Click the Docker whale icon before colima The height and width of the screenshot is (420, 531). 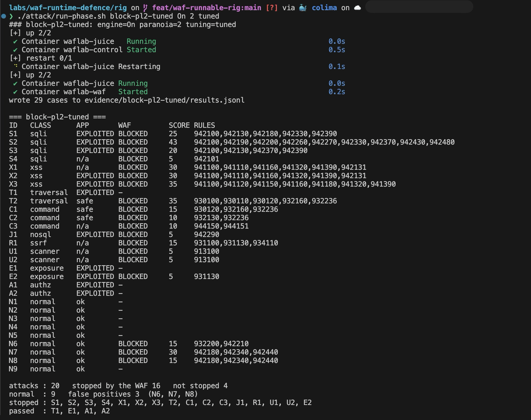coord(303,8)
